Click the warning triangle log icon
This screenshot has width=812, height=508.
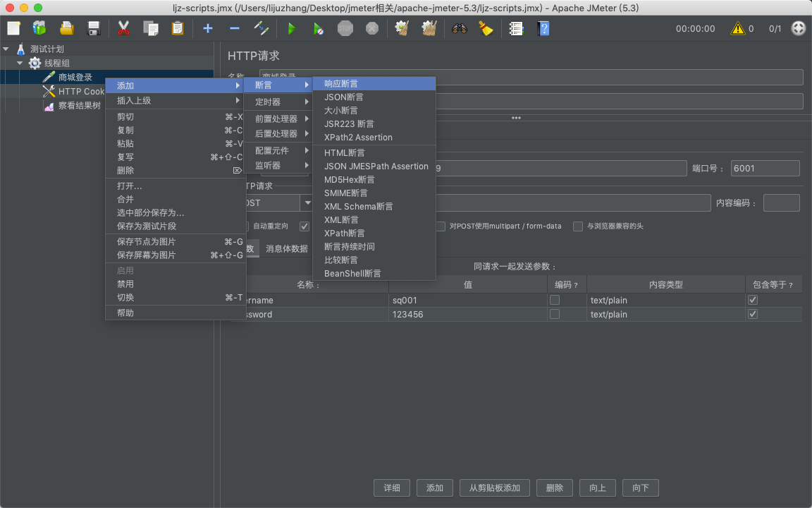click(737, 28)
